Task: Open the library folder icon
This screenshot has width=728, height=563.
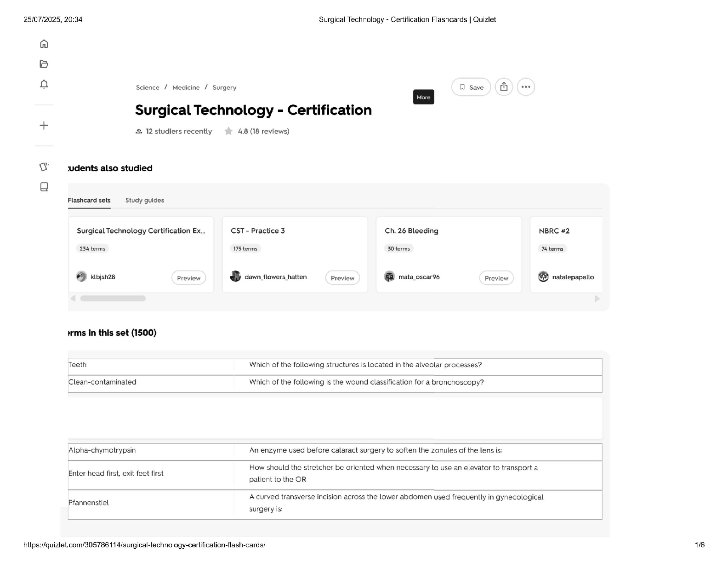Action: [x=44, y=64]
